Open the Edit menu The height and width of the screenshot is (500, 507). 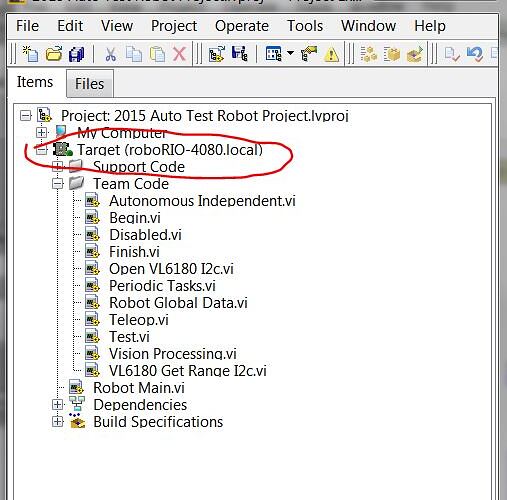click(x=70, y=26)
